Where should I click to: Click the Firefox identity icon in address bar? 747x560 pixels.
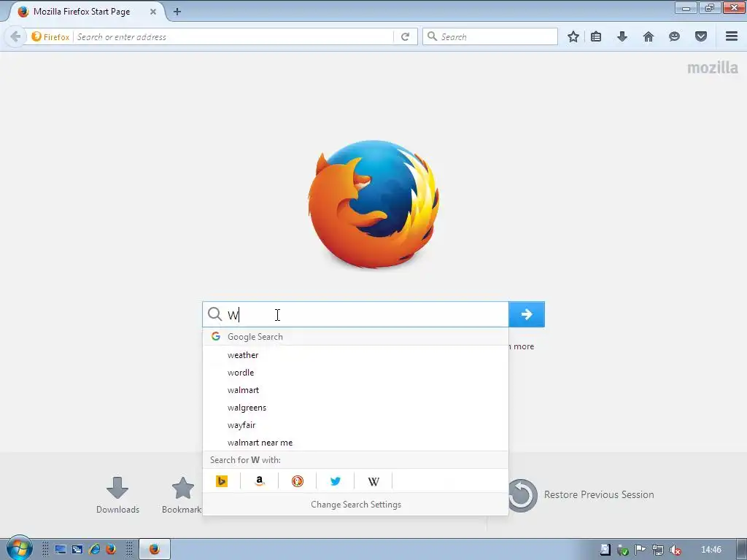pos(50,36)
